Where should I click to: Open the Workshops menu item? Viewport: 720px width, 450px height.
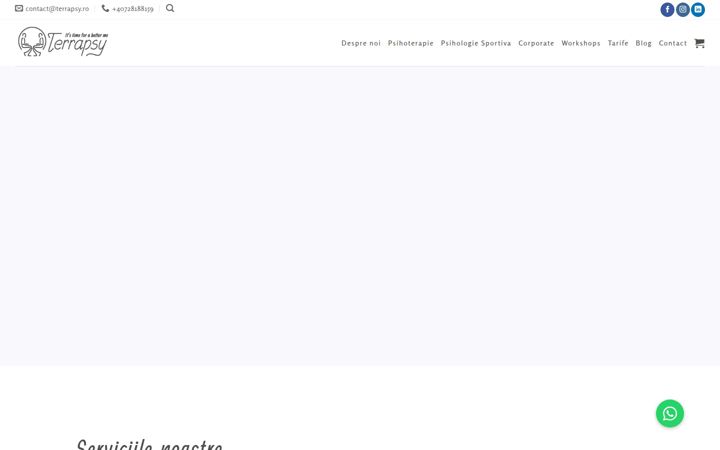pyautogui.click(x=580, y=43)
